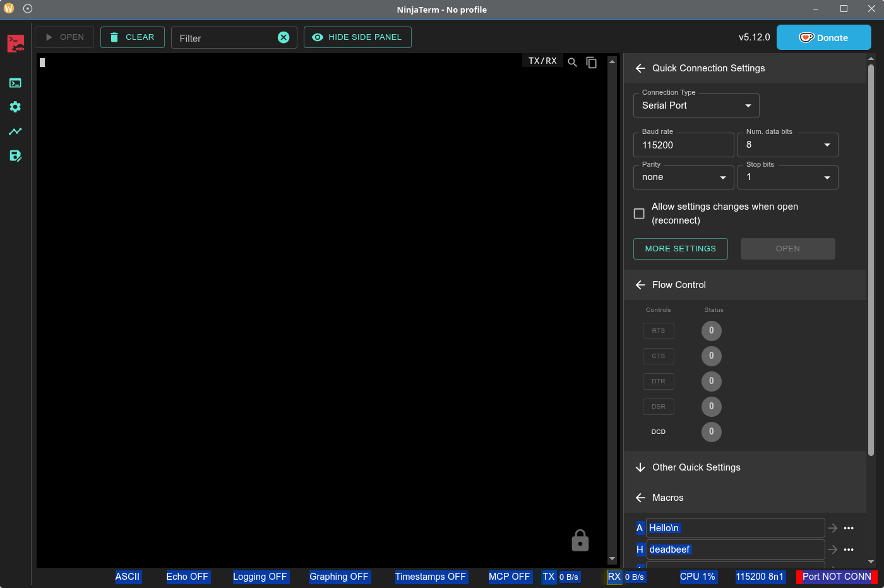
Task: Click the side panel scrollbar thumb
Action: pyautogui.click(x=871, y=259)
